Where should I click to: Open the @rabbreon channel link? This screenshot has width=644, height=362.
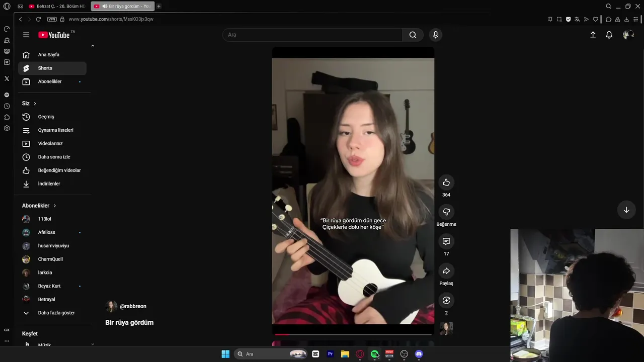point(133,306)
